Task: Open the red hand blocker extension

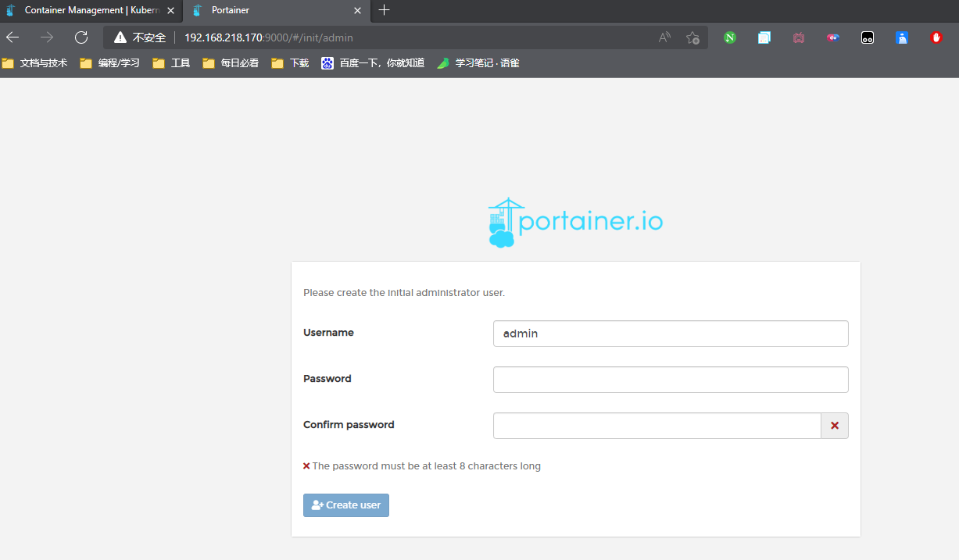Action: click(936, 37)
